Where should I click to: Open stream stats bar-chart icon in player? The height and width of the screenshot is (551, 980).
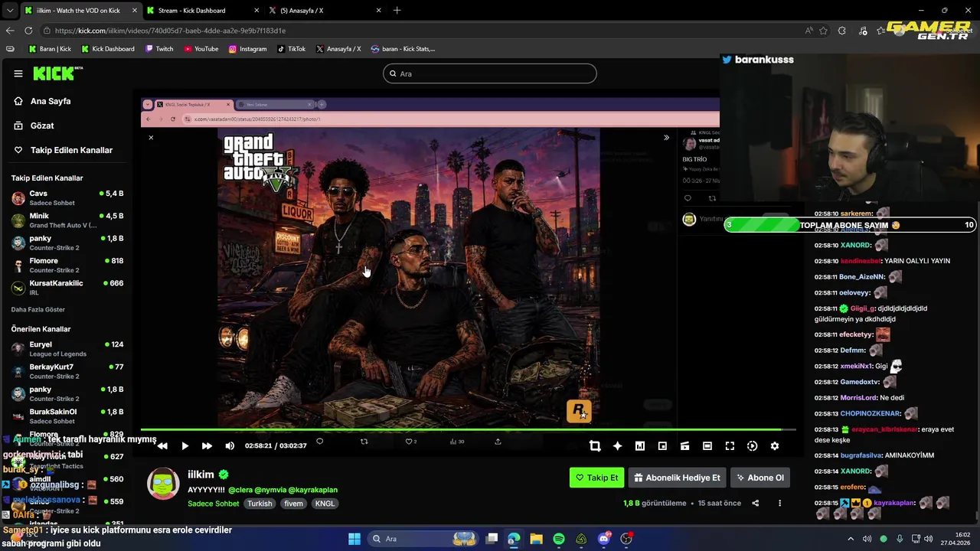click(x=640, y=445)
